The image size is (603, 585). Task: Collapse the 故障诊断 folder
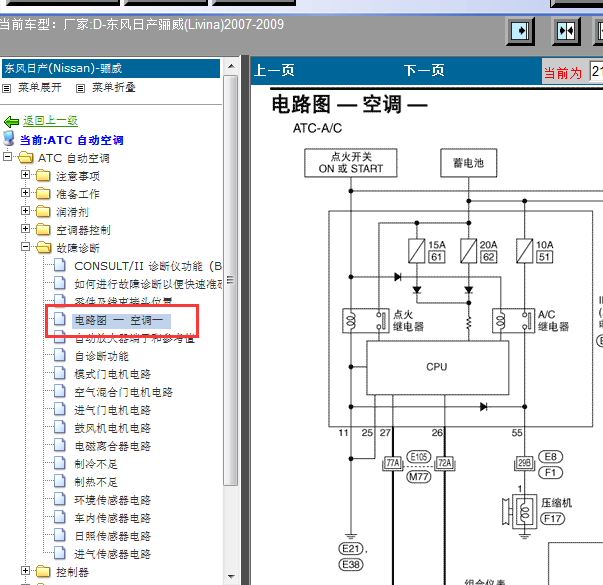[x=25, y=247]
